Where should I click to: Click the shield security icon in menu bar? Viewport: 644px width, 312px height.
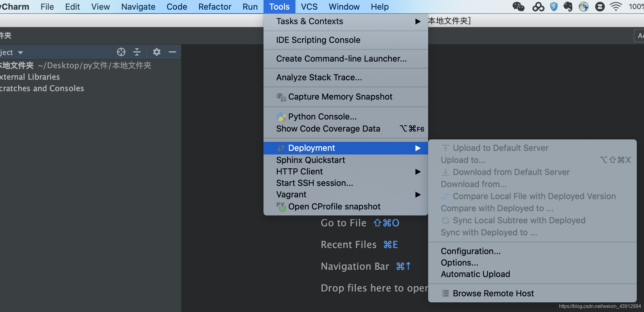(554, 7)
